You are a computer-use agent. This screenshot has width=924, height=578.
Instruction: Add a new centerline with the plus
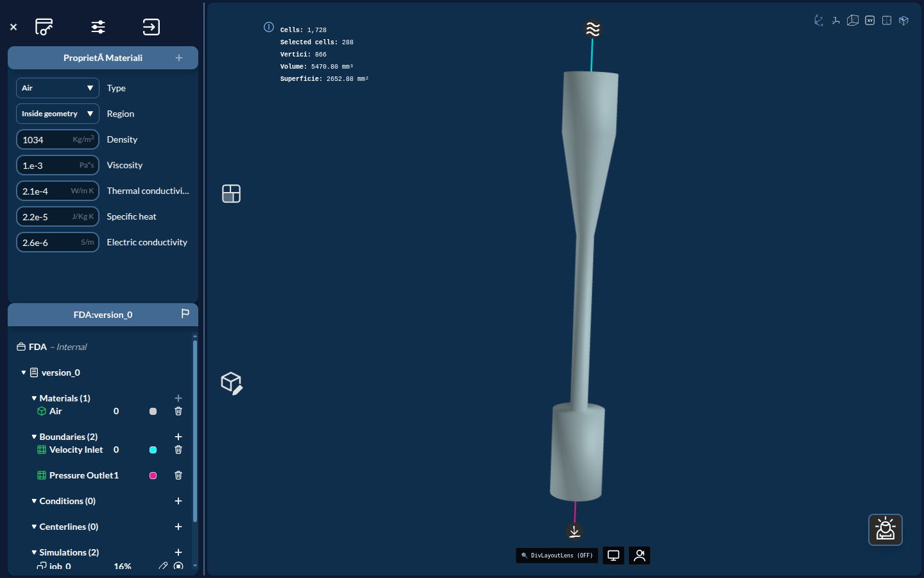pos(178,527)
